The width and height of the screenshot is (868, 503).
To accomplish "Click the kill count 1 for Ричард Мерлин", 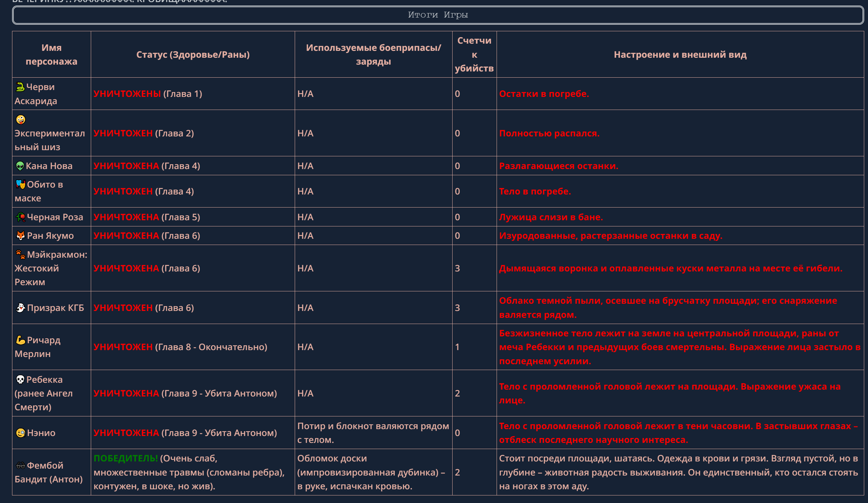I will coord(457,347).
